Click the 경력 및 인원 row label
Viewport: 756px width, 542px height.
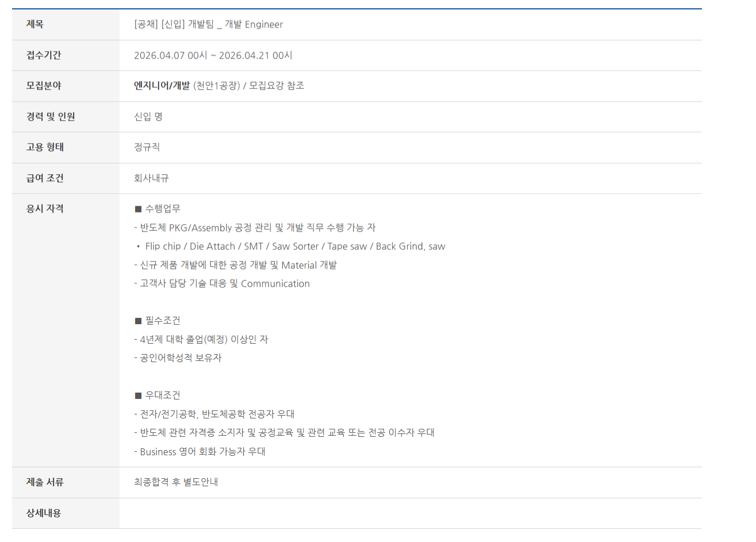click(x=51, y=117)
